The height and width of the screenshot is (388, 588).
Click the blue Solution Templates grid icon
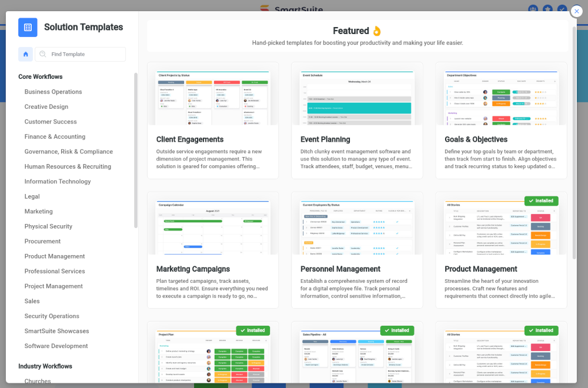28,28
